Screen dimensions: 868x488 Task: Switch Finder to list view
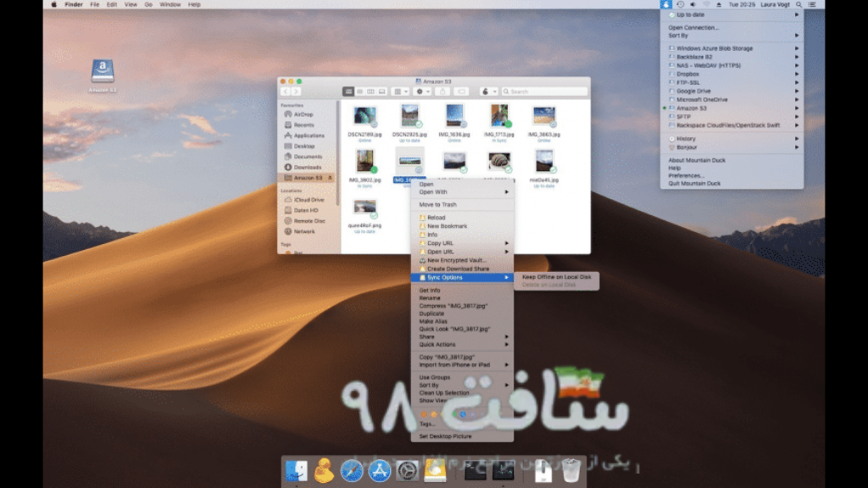coord(359,91)
